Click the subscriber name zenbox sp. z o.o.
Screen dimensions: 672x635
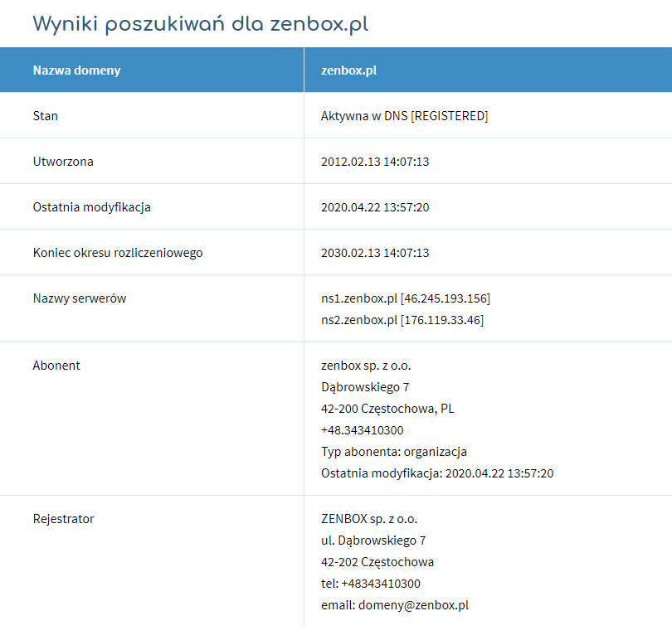[366, 365]
